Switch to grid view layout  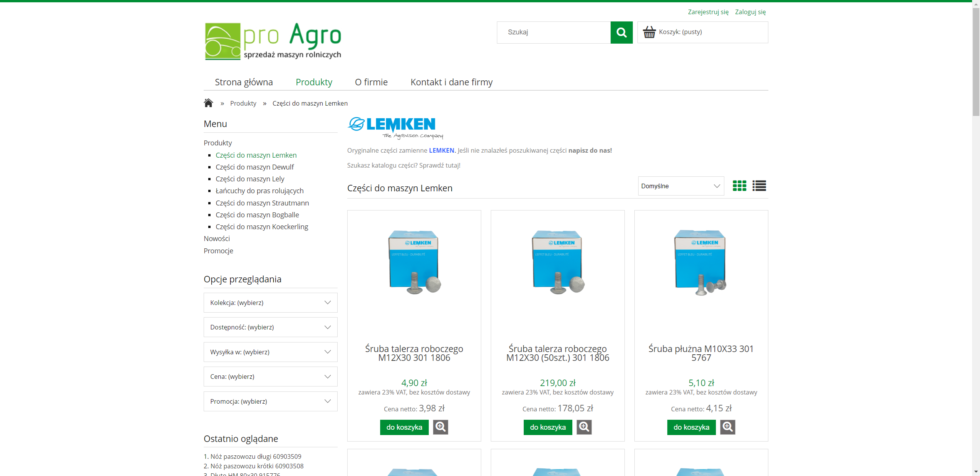tap(739, 186)
